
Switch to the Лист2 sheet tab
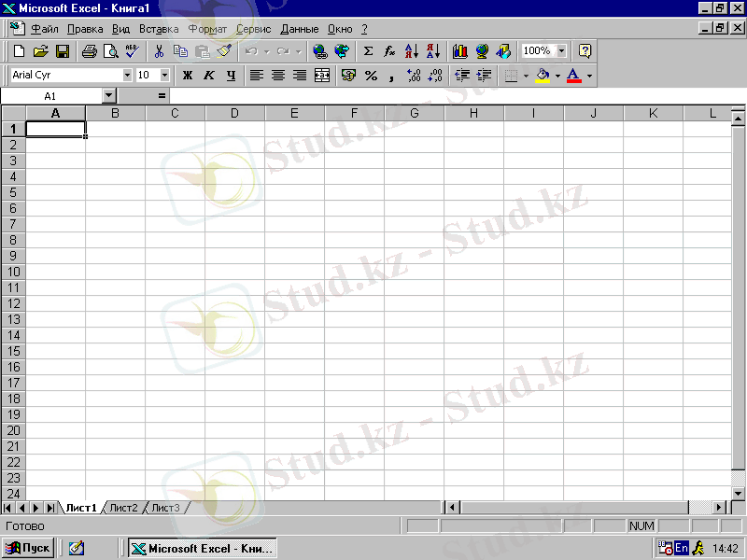pos(123,508)
